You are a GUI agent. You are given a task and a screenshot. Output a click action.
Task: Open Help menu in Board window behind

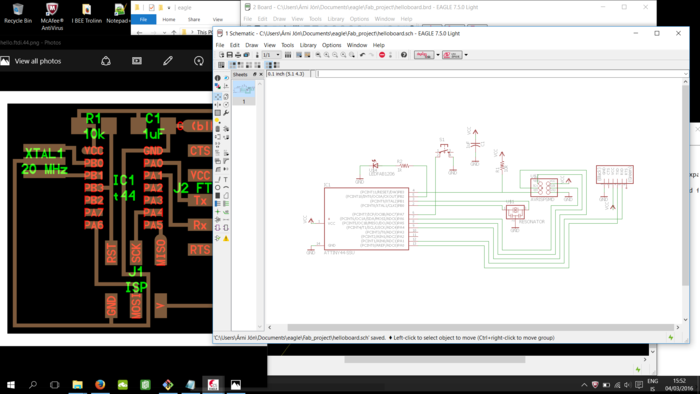pos(406,19)
